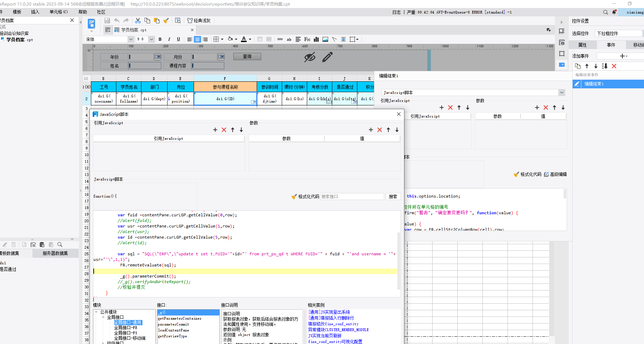Image resolution: width=644 pixels, height=344 pixels.
Task: Click the preview dataset database icon
Action: point(42,245)
